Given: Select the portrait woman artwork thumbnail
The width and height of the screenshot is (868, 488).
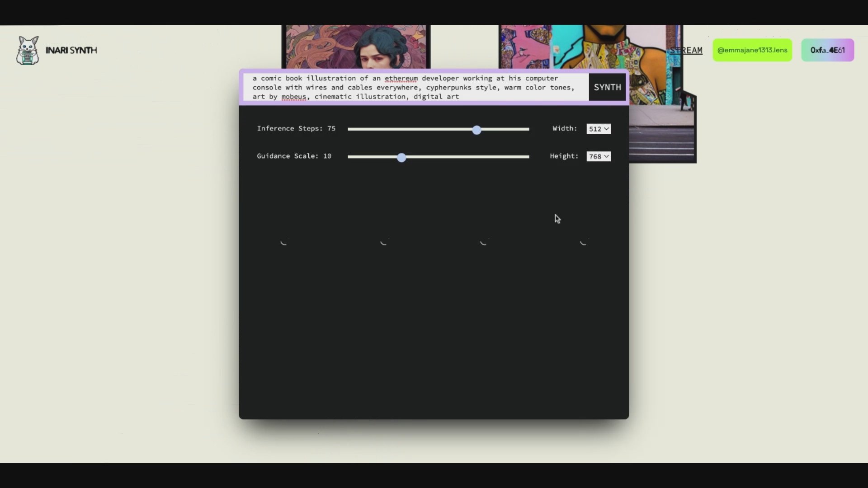Looking at the screenshot, I should [x=356, y=47].
